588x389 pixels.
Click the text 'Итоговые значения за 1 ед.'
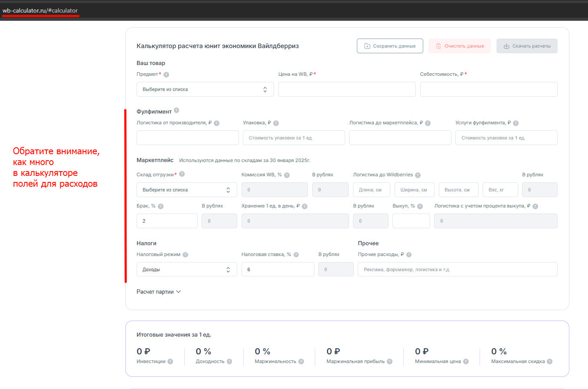click(174, 335)
